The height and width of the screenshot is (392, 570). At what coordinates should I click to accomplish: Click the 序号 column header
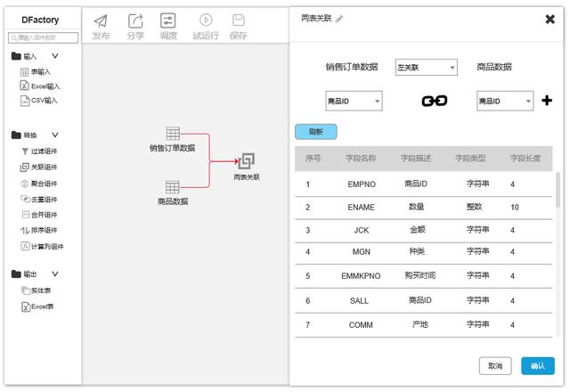[313, 159]
